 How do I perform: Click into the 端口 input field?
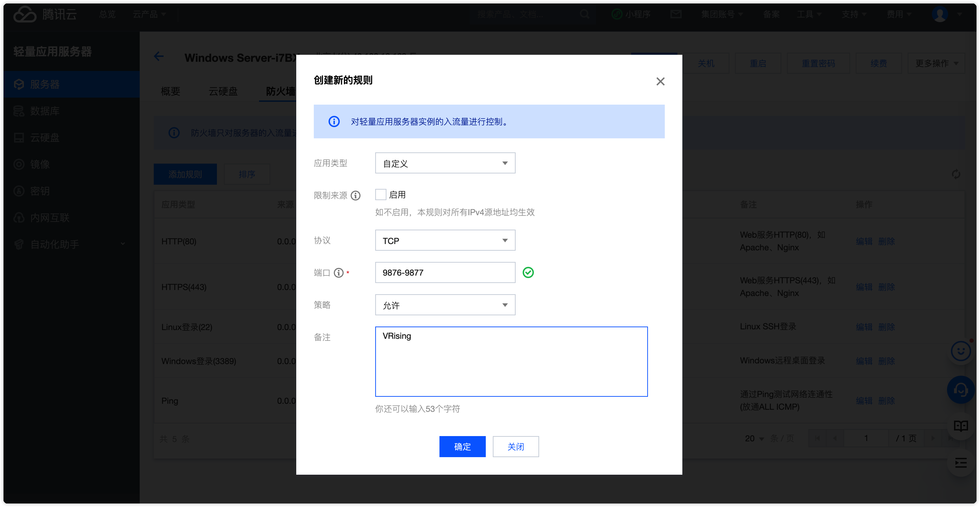tap(445, 272)
